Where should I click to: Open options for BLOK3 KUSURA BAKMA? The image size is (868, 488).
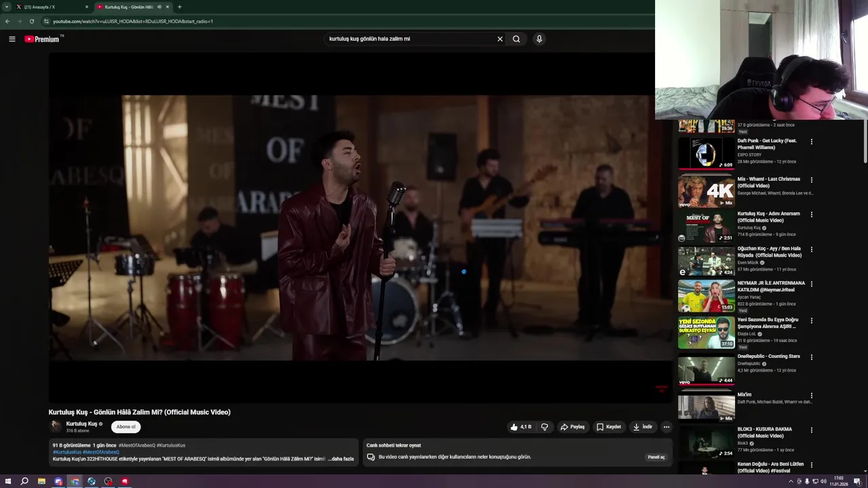(x=812, y=430)
